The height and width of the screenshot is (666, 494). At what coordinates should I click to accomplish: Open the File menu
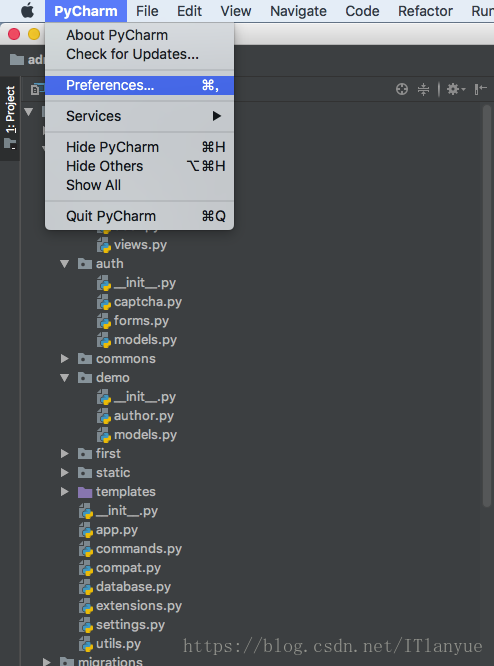coord(147,11)
